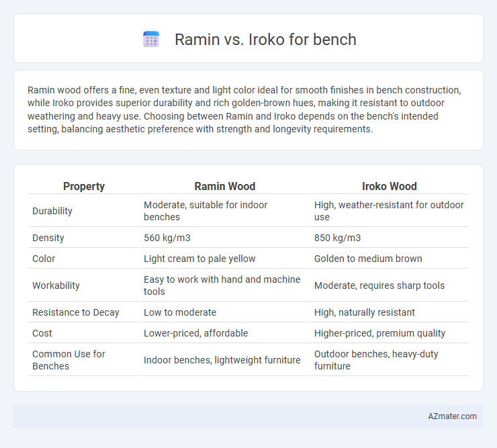The height and width of the screenshot is (448, 497).
Task: Click the 'Density' row label
Action: click(48, 238)
